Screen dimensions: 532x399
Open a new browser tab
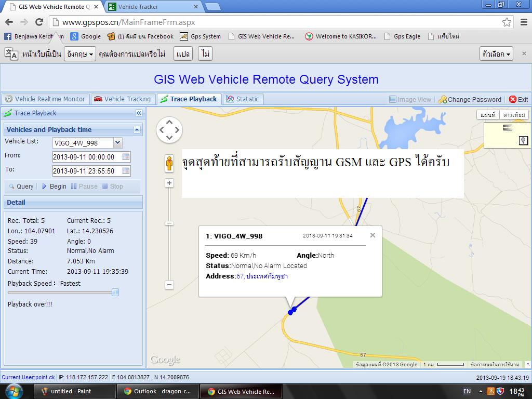(x=212, y=7)
